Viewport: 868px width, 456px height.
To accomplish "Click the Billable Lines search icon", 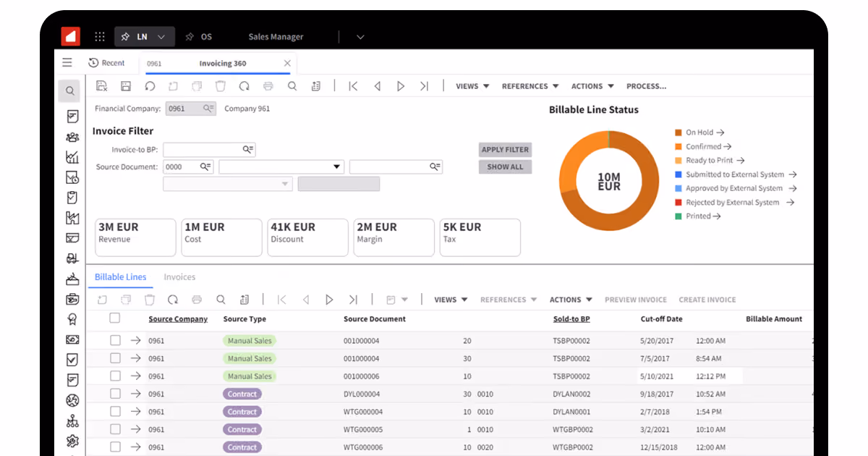I will 221,300.
